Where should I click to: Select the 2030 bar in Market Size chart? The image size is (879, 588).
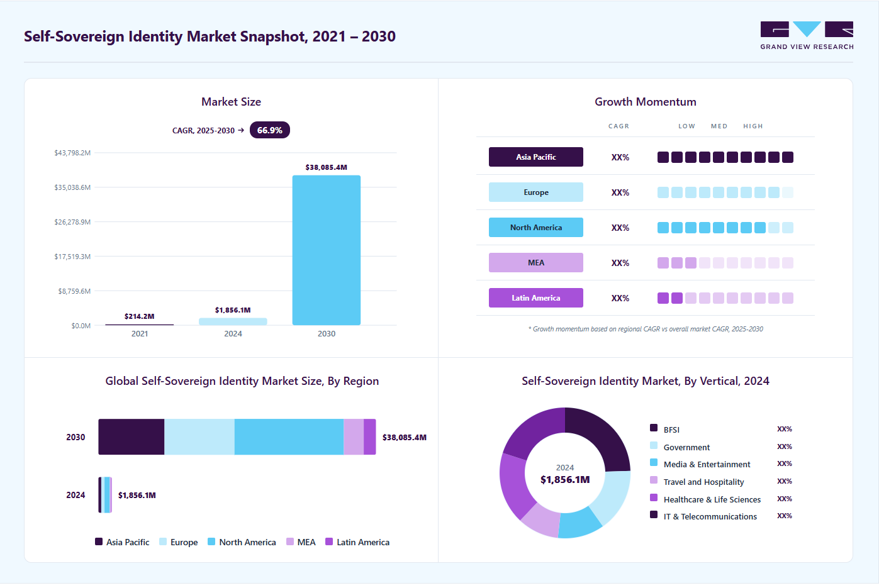pyautogui.click(x=327, y=250)
